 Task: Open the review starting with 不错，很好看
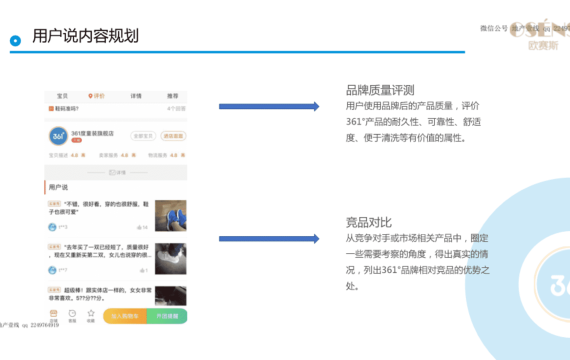click(x=99, y=208)
